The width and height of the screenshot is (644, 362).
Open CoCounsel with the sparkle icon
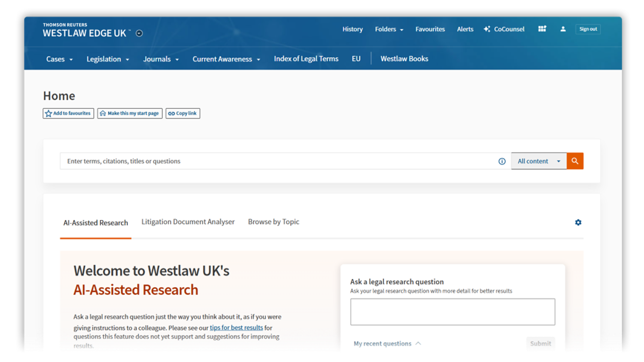coord(504,29)
